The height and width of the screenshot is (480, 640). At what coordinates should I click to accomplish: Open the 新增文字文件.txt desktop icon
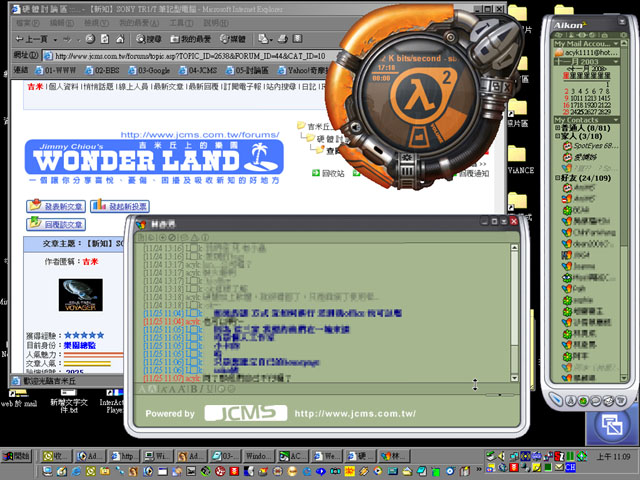pyautogui.click(x=69, y=401)
